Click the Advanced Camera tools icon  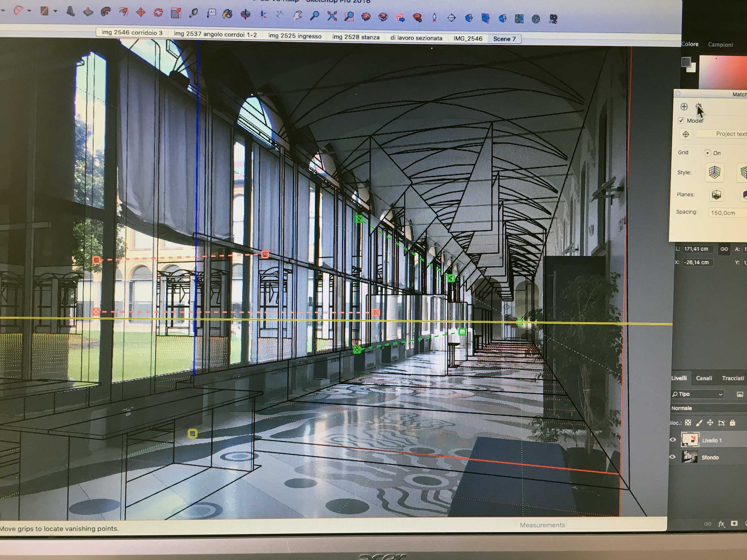click(x=553, y=19)
